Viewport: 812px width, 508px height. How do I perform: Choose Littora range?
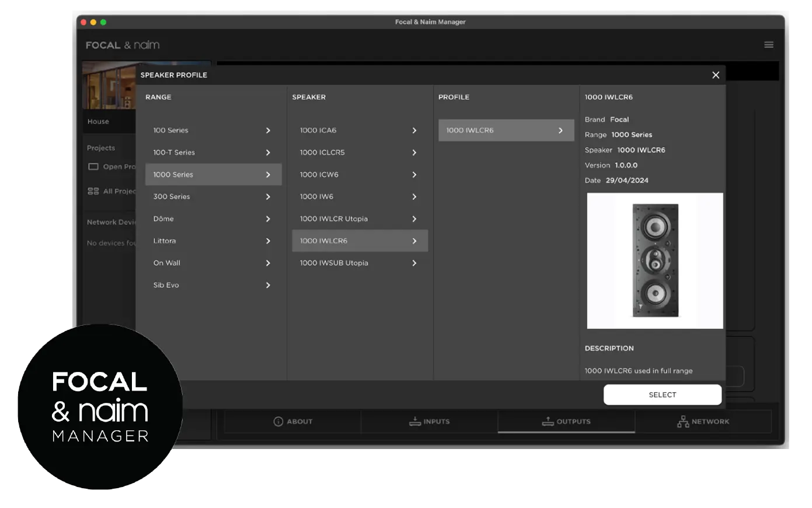tap(214, 241)
